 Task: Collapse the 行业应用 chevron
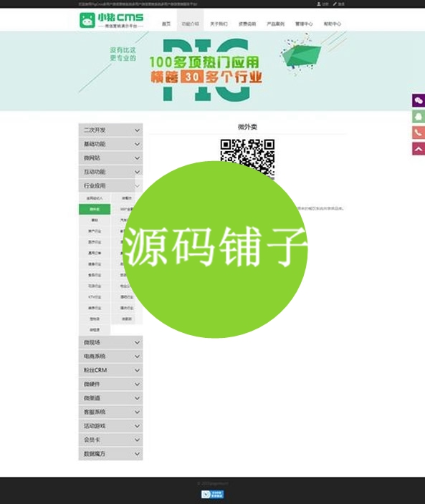tap(137, 186)
